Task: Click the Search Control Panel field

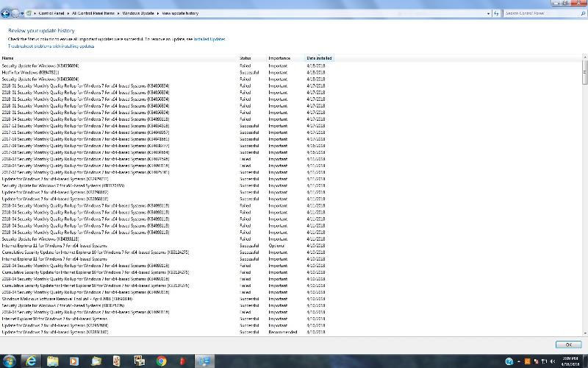Action: click(541, 13)
